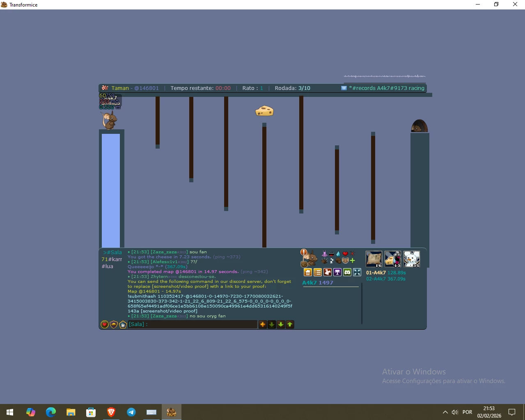Image resolution: width=525 pixels, height=420 pixels.
Task: Click the room name #records A4k7#9173 racing
Action: click(x=386, y=88)
